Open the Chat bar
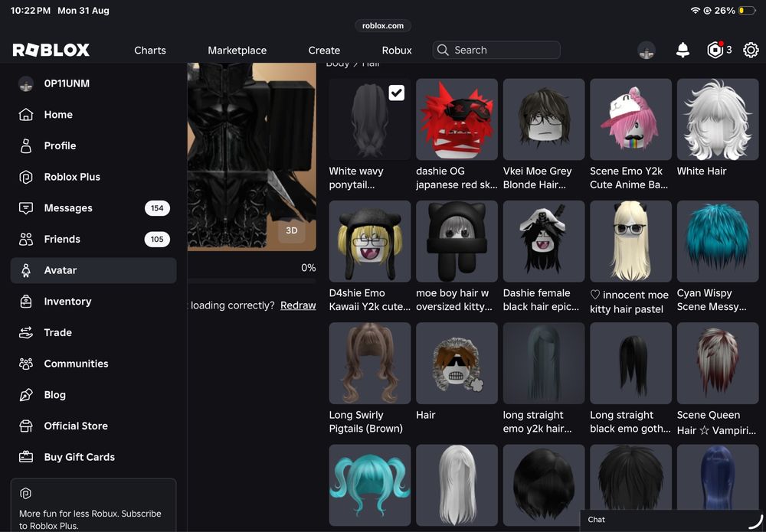This screenshot has height=532, width=766. click(x=673, y=520)
